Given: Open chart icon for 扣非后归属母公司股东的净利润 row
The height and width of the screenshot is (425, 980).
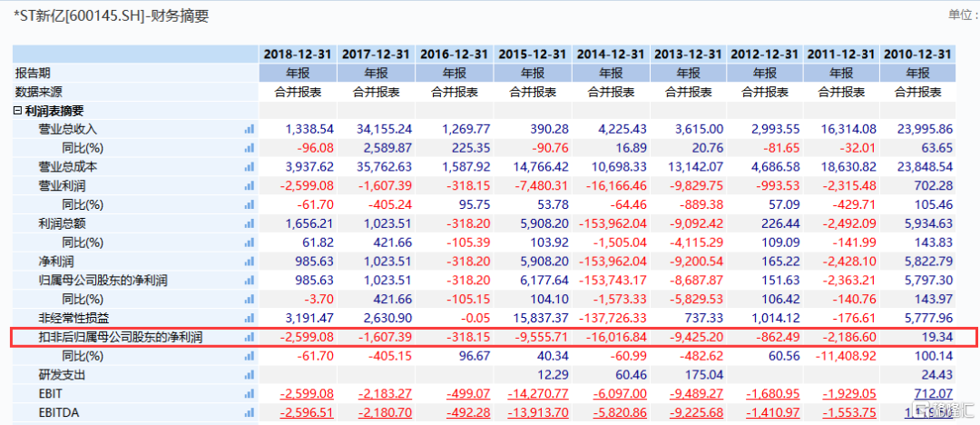Looking at the screenshot, I should pos(250,338).
